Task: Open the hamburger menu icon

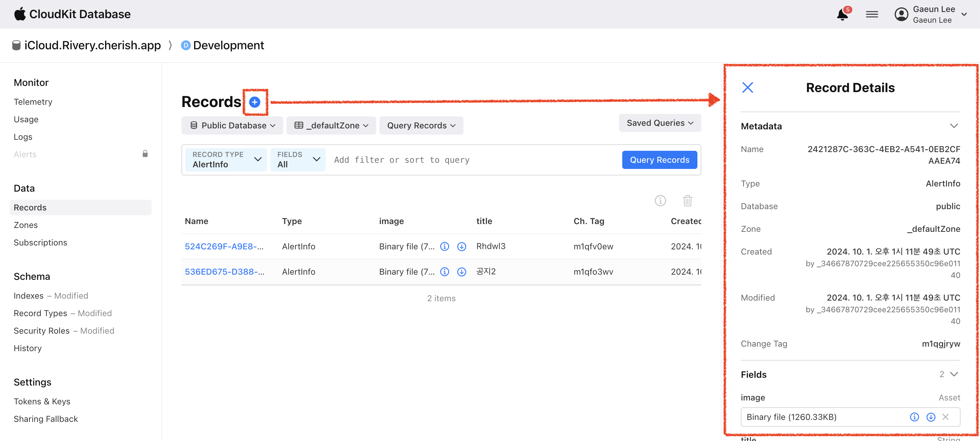Action: tap(872, 15)
